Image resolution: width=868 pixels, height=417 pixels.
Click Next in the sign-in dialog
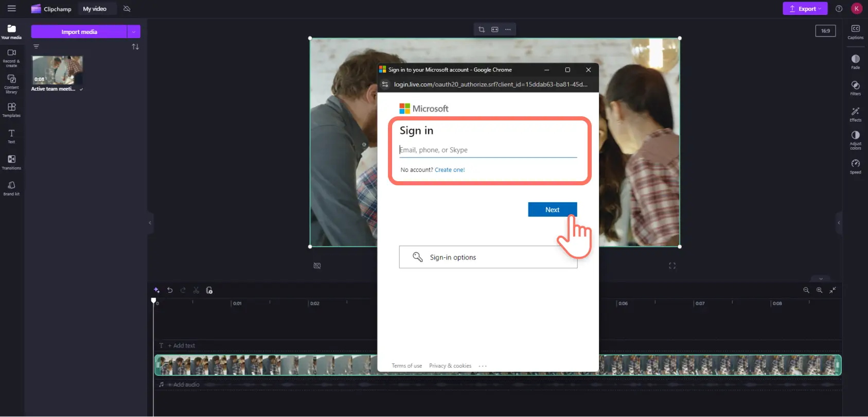pos(553,210)
